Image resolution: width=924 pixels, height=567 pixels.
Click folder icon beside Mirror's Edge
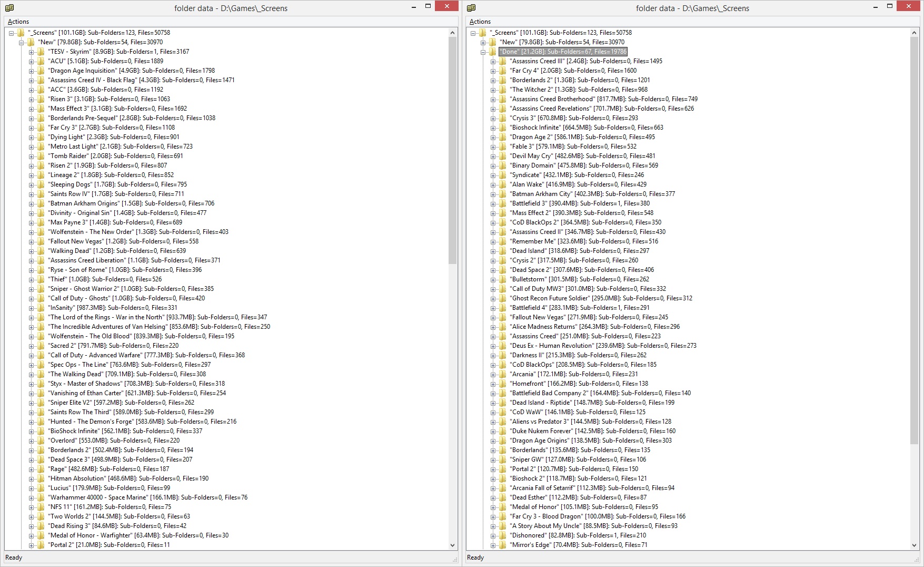pyautogui.click(x=502, y=545)
